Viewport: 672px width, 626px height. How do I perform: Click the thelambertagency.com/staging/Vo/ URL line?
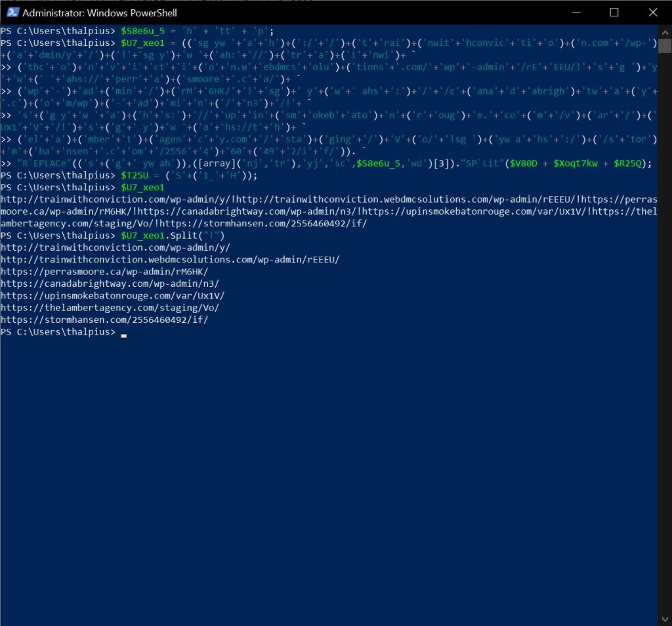click(x=110, y=308)
